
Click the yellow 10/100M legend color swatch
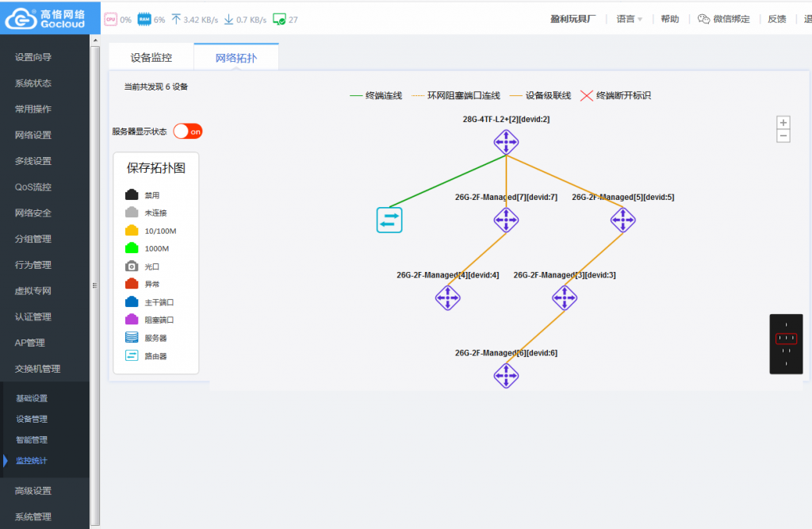(132, 231)
